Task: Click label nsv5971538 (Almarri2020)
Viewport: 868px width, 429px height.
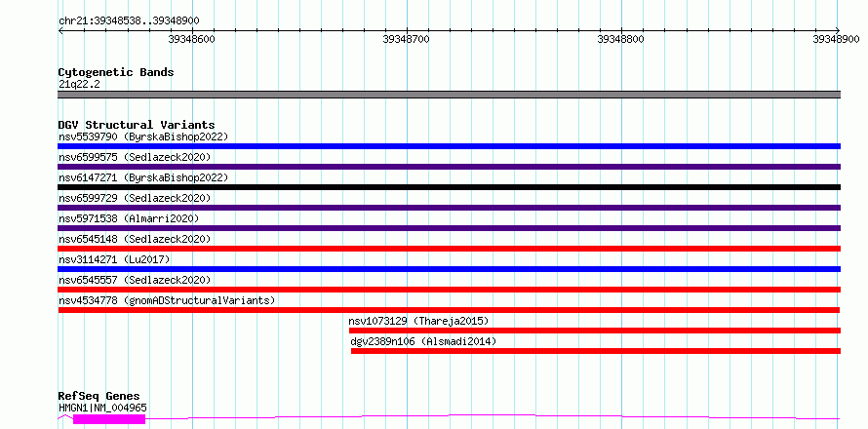Action: pos(129,218)
